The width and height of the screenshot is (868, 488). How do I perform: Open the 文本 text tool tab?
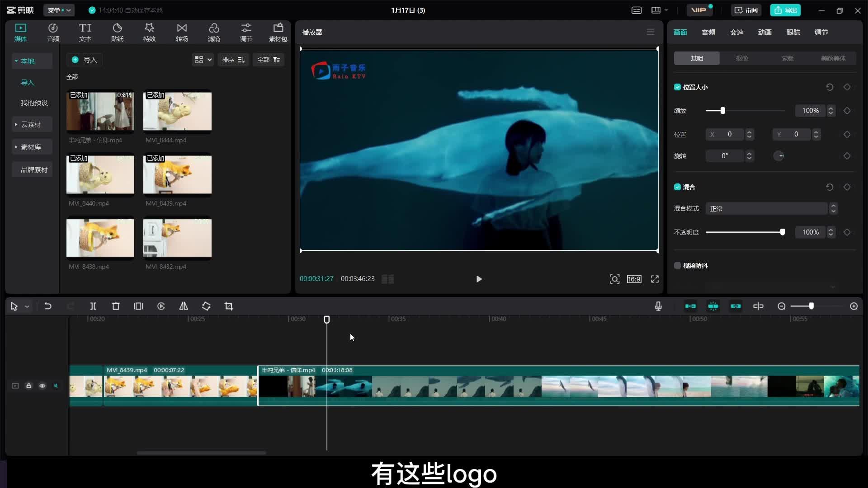tap(85, 33)
